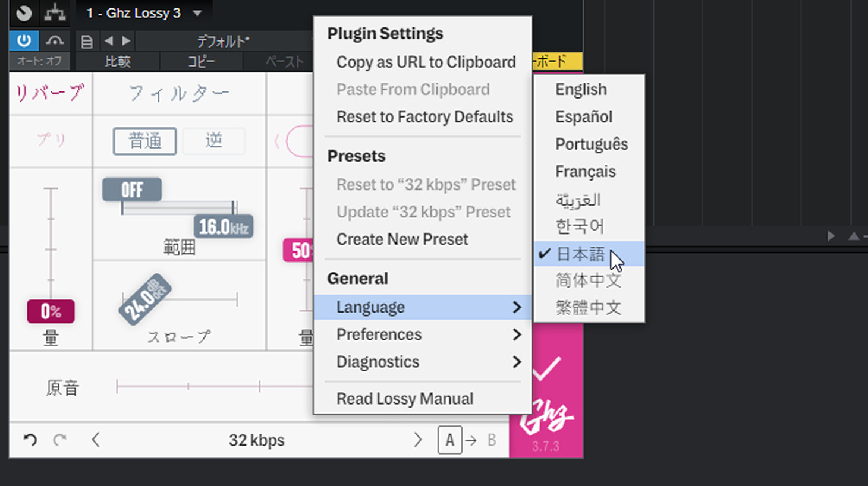Screen dimensions: 868x486
Task: Go to previous preset with left chevron
Action: [96, 440]
